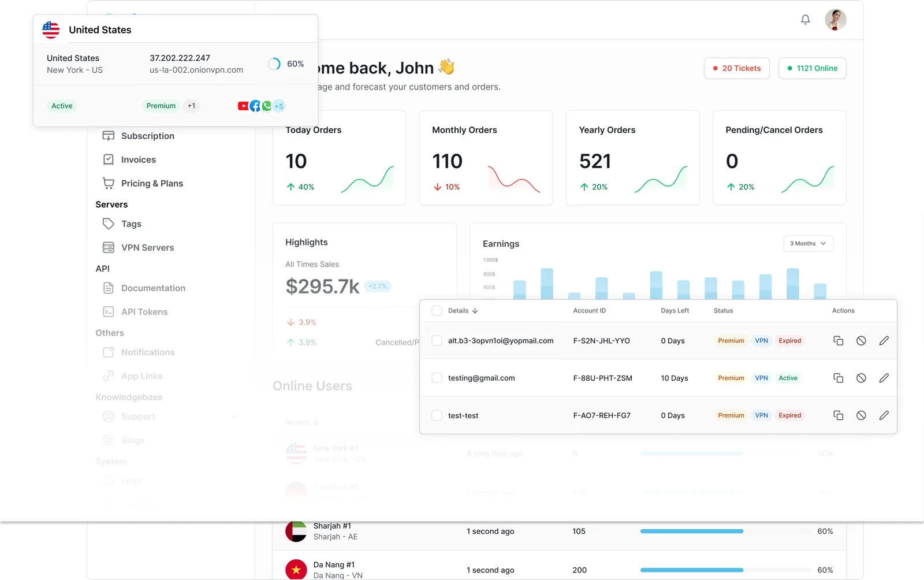Click the Subscription card icon in sidebar
The height and width of the screenshot is (580, 924).
[x=108, y=136]
